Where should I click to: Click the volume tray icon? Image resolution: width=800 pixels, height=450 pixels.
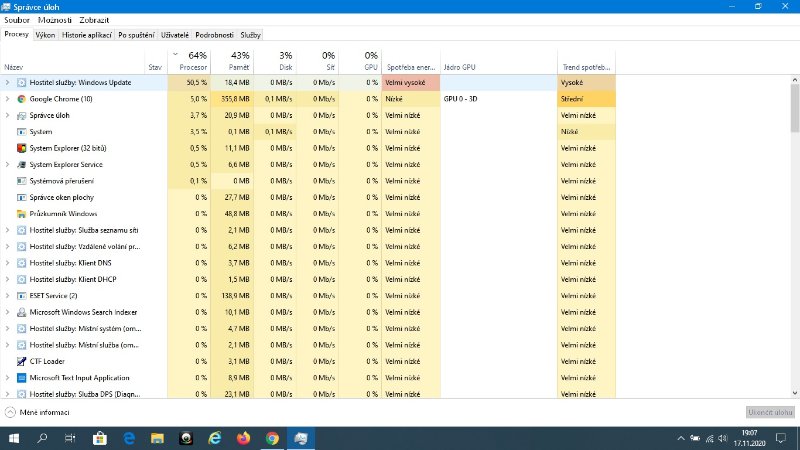pos(722,438)
